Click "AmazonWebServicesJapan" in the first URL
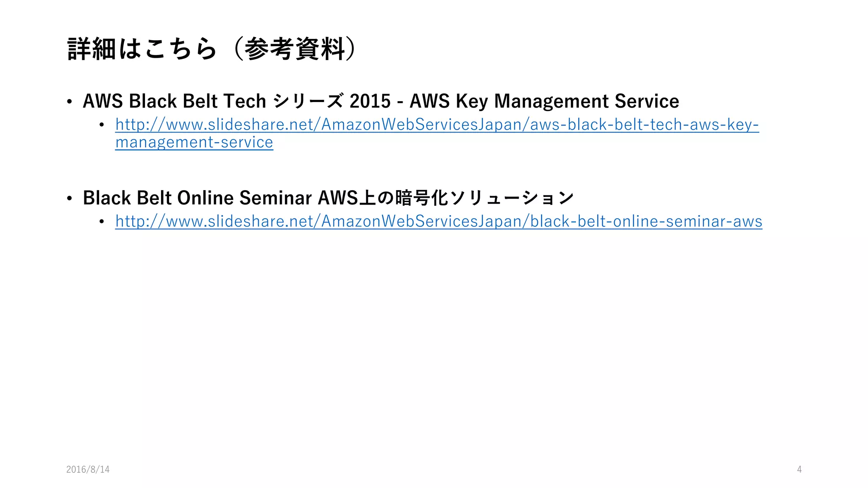This screenshot has width=868, height=488. (x=421, y=125)
